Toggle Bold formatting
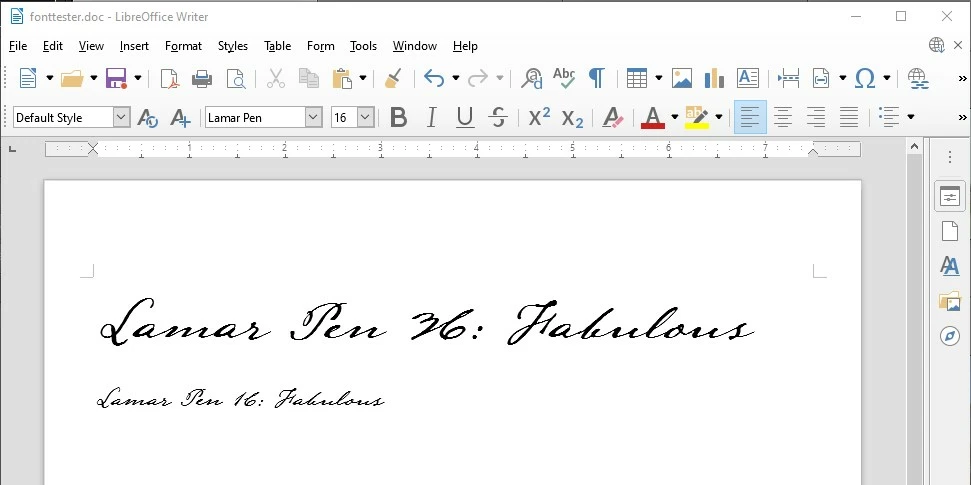 (x=399, y=117)
